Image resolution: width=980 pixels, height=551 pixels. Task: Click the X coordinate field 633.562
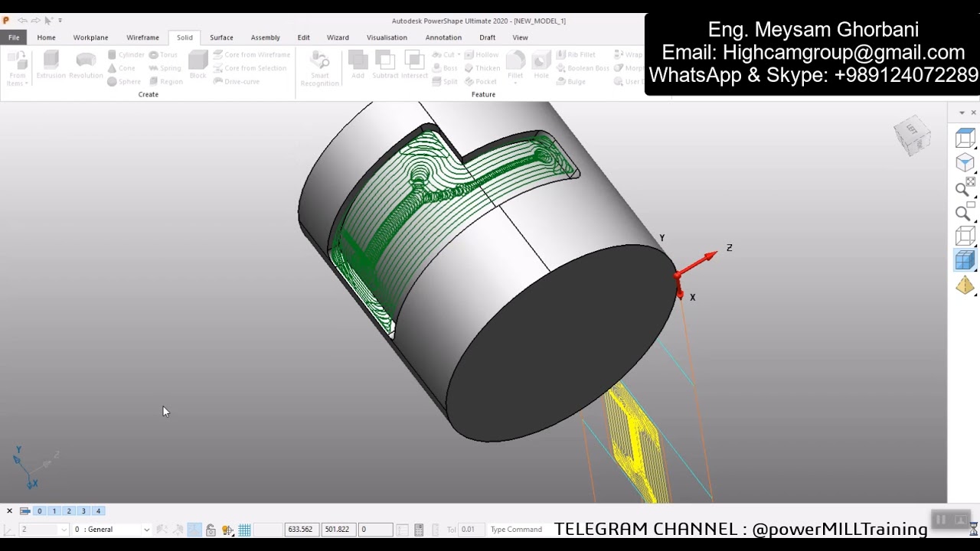tap(302, 530)
